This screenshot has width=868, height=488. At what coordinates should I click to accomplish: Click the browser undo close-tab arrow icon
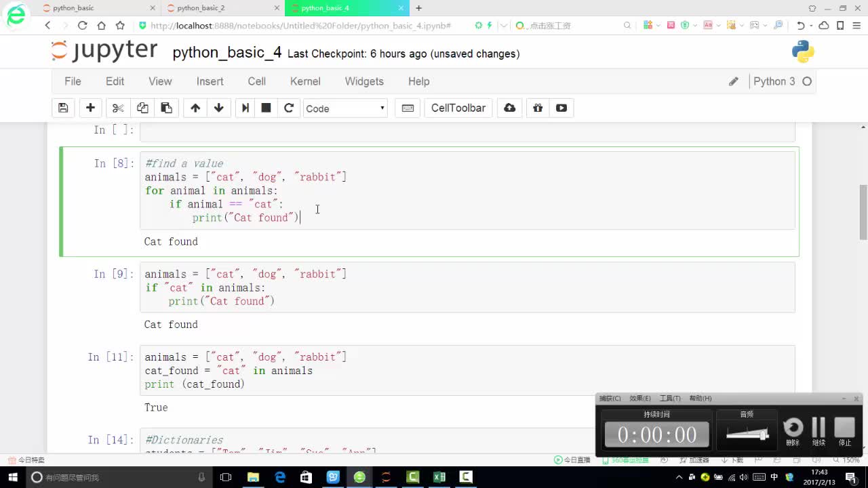(801, 25)
